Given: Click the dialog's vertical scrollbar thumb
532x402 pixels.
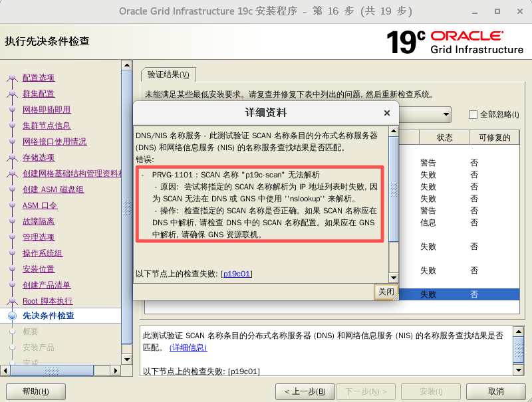Looking at the screenshot, I should coord(394,189).
